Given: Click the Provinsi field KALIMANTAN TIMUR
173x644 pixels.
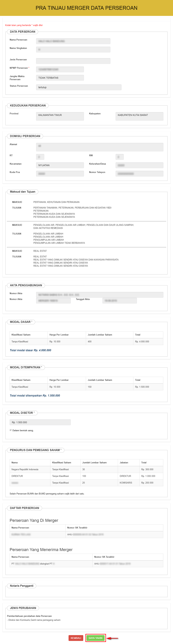Looking at the screenshot, I should tap(60, 116).
